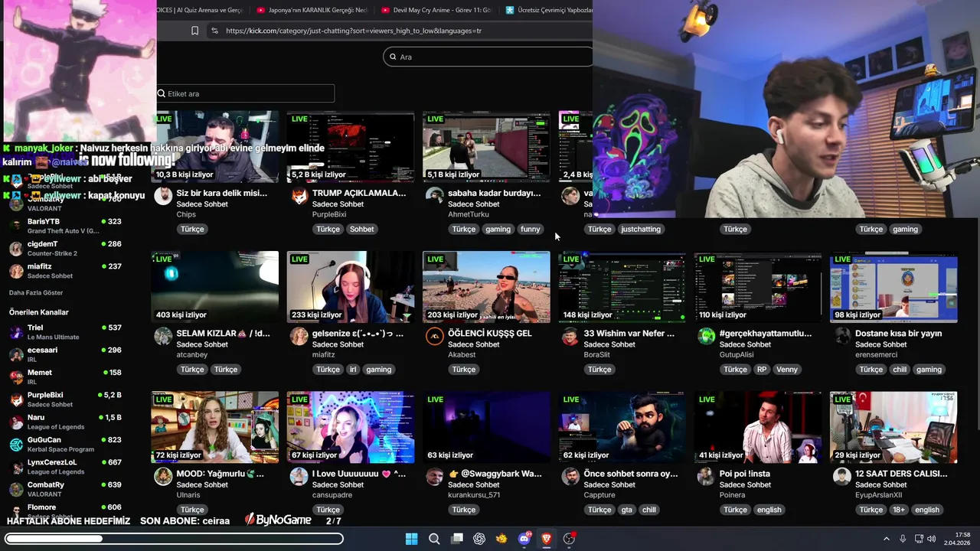
Task: Open the volume tray icon
Action: (932, 539)
